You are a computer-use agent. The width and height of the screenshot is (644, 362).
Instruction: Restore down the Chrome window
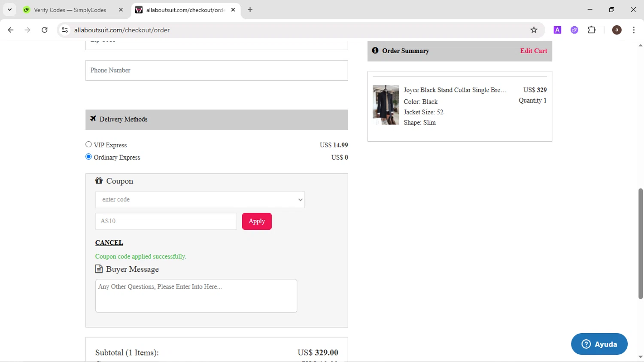click(611, 9)
